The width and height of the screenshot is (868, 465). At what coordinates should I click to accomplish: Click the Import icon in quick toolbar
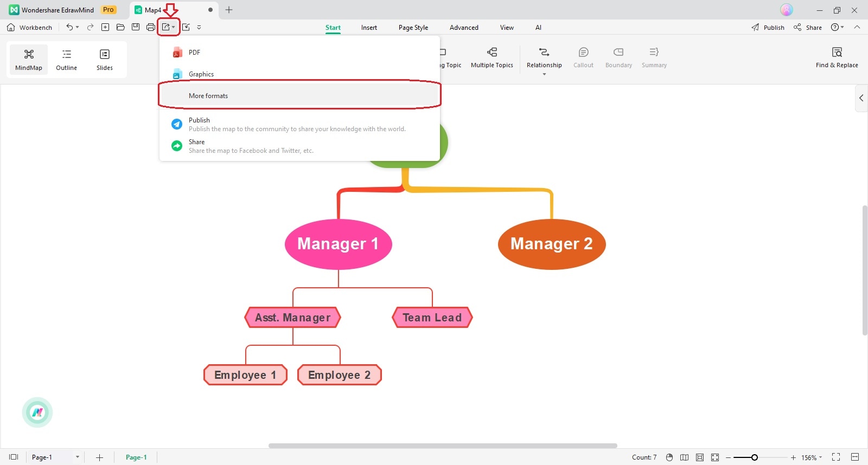point(186,27)
